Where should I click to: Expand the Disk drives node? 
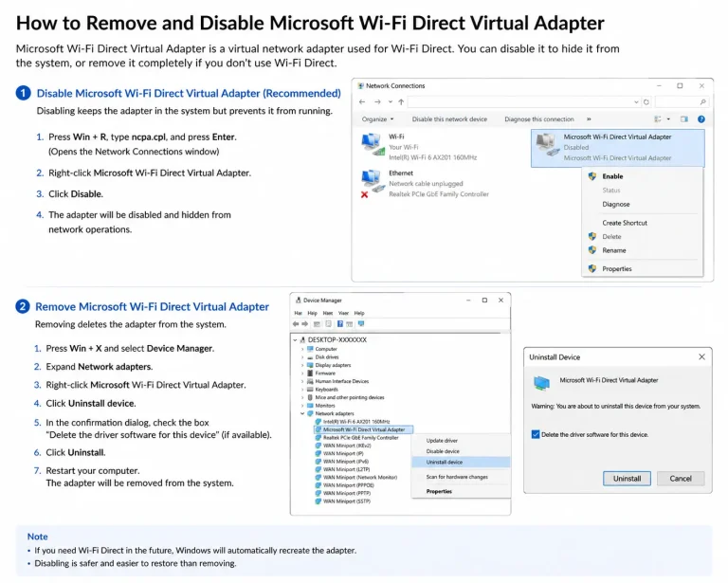click(302, 357)
